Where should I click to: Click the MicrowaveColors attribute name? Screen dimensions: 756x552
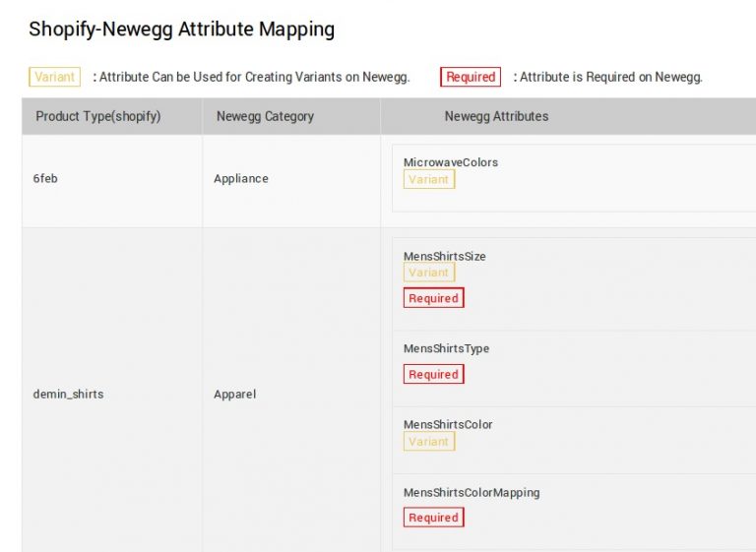451,162
